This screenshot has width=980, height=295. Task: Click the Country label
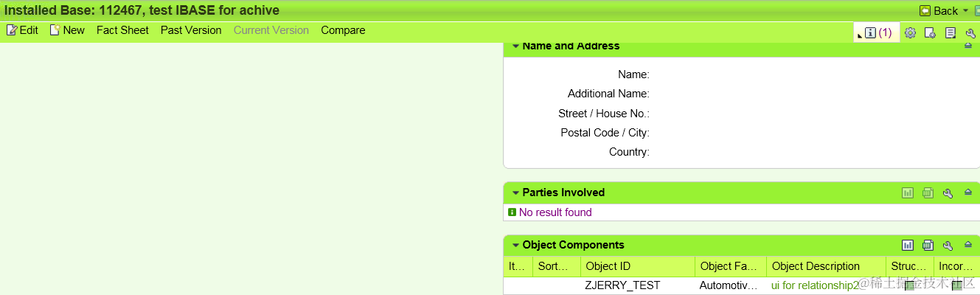pyautogui.click(x=629, y=152)
